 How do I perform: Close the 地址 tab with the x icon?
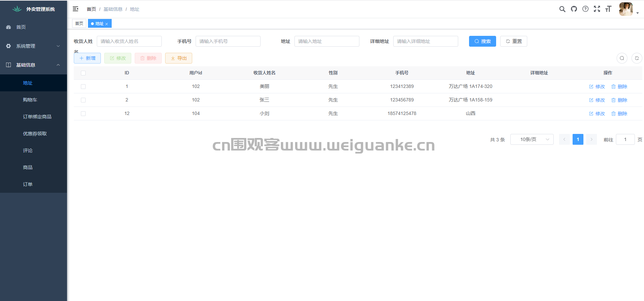click(x=107, y=24)
